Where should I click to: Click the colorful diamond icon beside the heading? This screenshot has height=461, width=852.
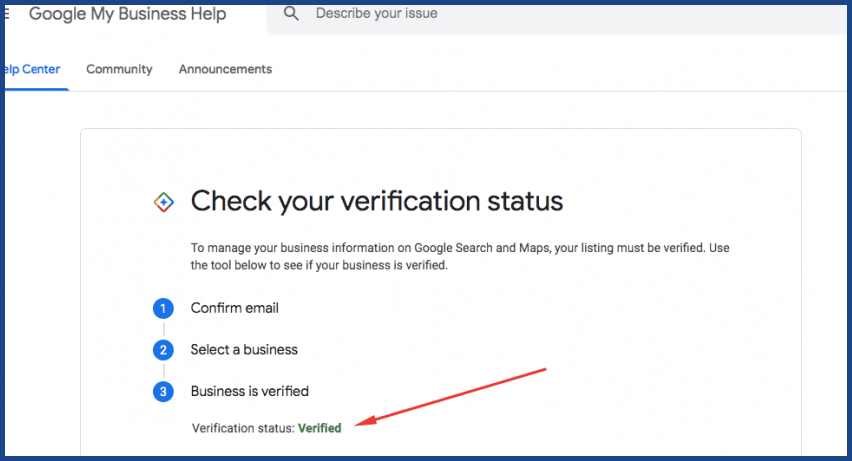tap(164, 202)
